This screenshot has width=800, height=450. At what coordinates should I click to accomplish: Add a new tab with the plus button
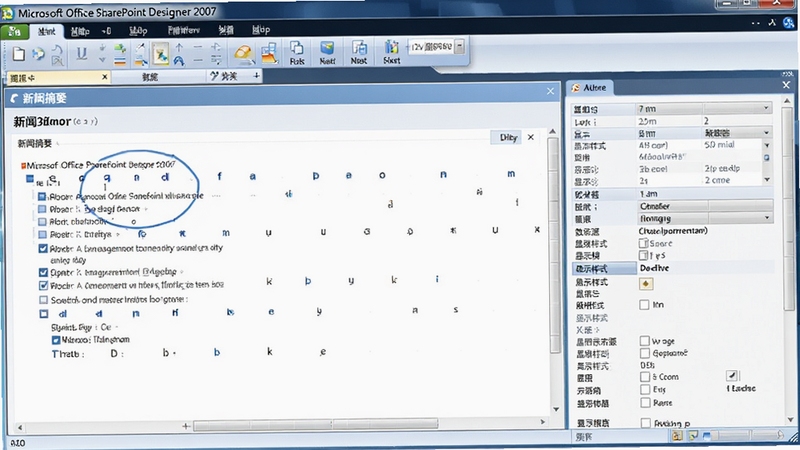pyautogui.click(x=256, y=76)
